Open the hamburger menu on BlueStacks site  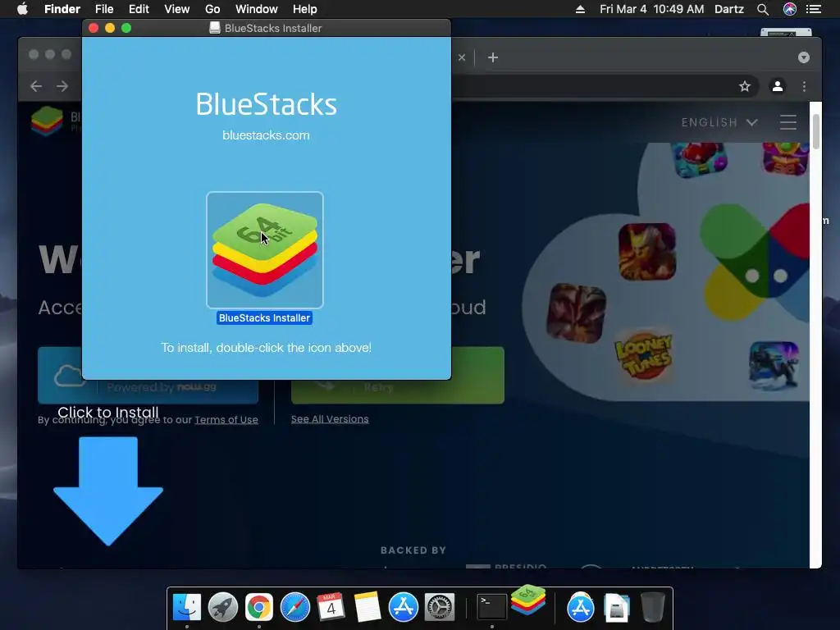788,122
